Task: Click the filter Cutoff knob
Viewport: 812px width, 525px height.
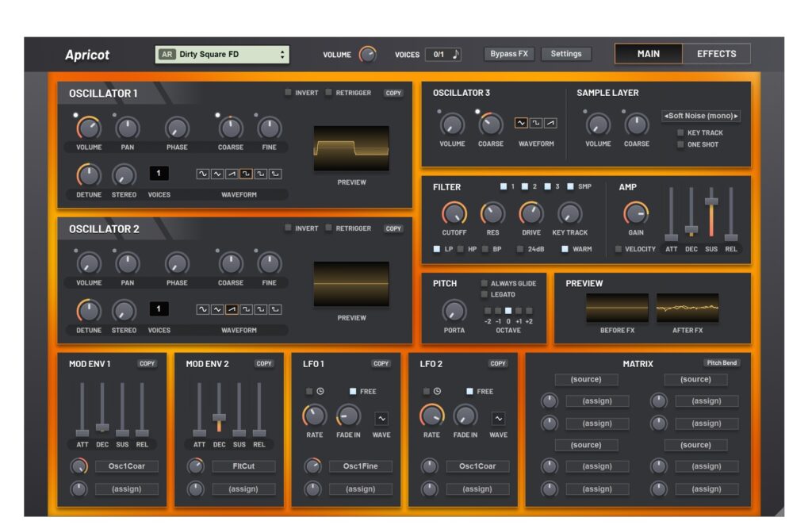Action: (454, 213)
